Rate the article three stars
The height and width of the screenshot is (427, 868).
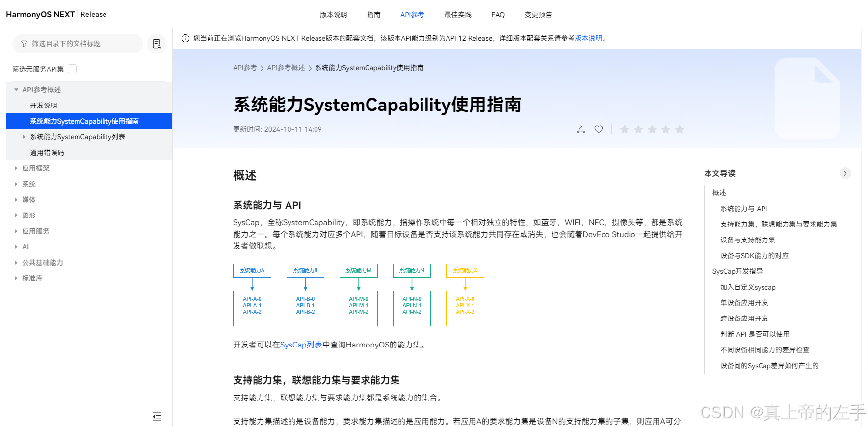652,129
